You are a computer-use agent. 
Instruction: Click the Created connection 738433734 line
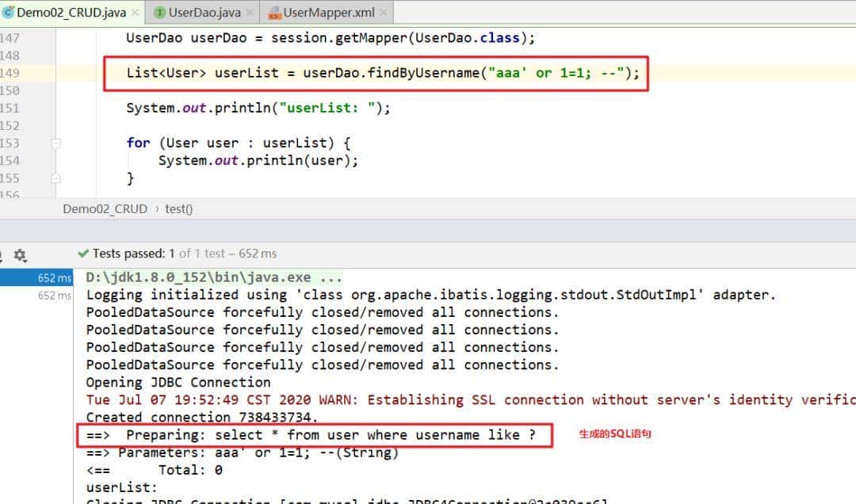[x=201, y=418]
